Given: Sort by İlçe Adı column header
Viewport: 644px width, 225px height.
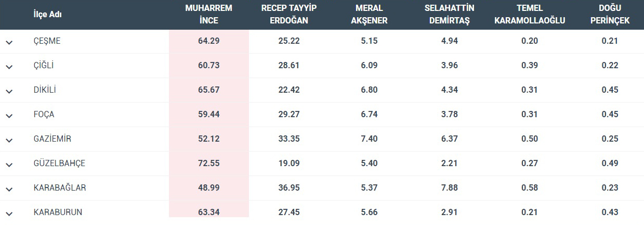Looking at the screenshot, I should coord(48,15).
